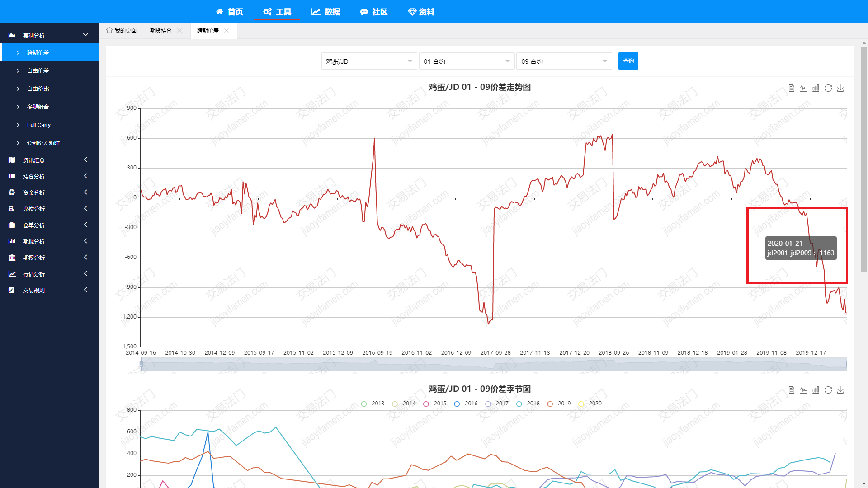Open data view for the 价差走势图 chart

791,88
